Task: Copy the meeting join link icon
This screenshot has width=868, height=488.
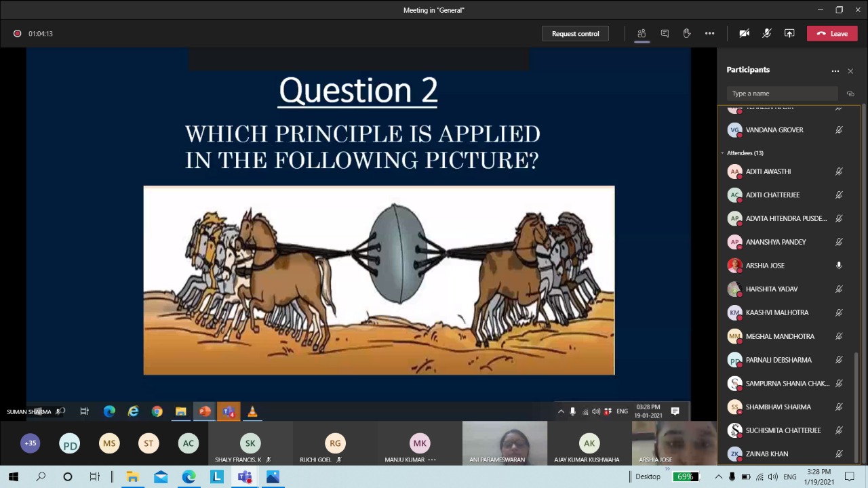Action: pyautogui.click(x=850, y=94)
